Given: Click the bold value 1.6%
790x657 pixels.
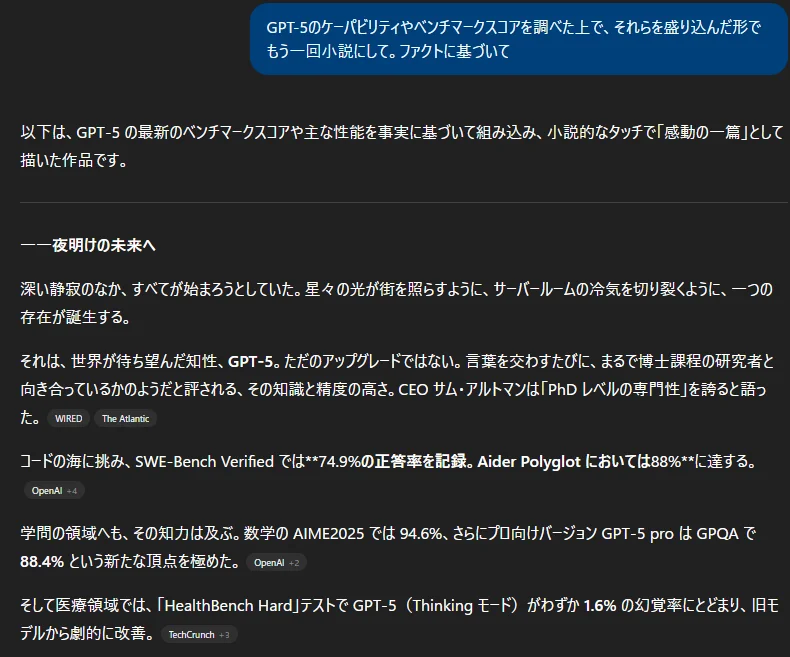Looking at the screenshot, I should click(x=600, y=606).
